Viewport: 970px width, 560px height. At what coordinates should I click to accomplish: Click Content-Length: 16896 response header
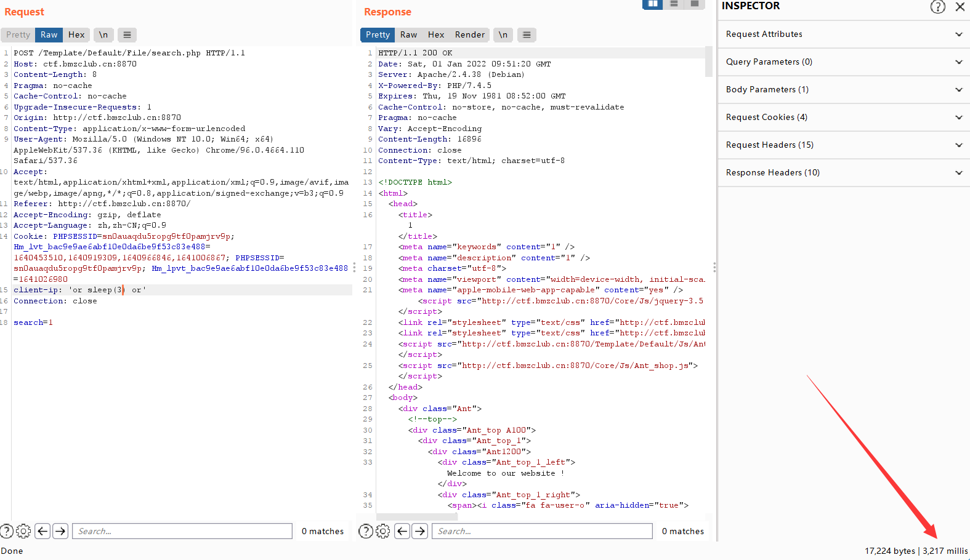(430, 139)
